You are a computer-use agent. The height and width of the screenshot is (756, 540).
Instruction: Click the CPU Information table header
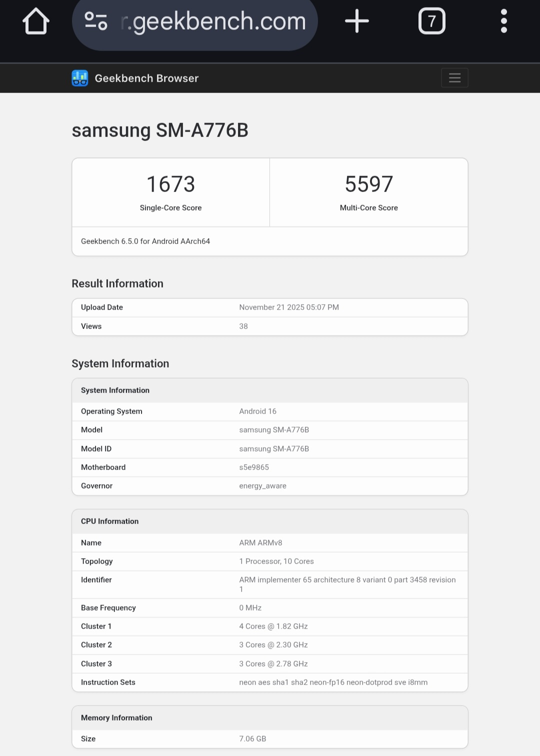270,521
